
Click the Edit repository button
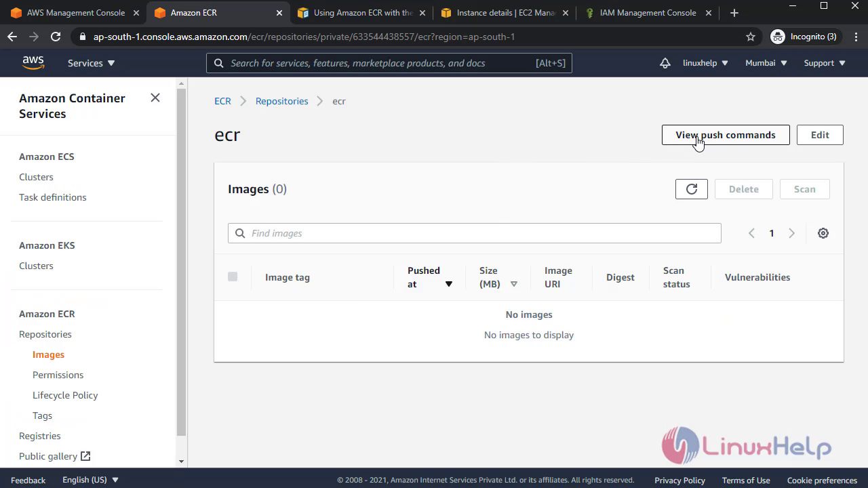pyautogui.click(x=820, y=135)
